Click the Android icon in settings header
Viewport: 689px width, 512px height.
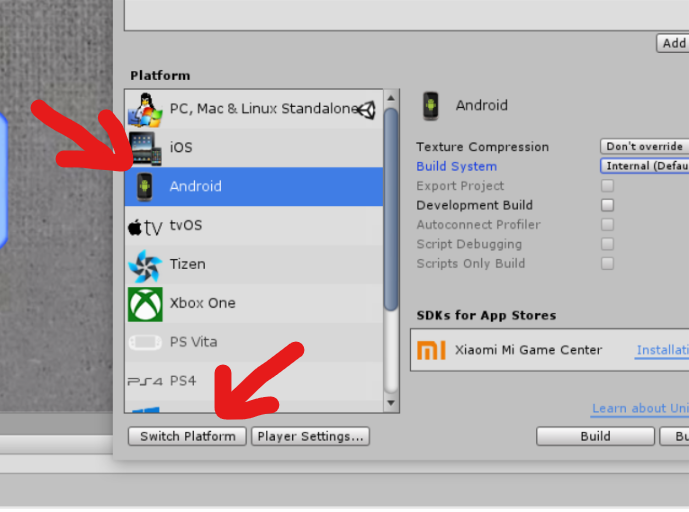[431, 106]
